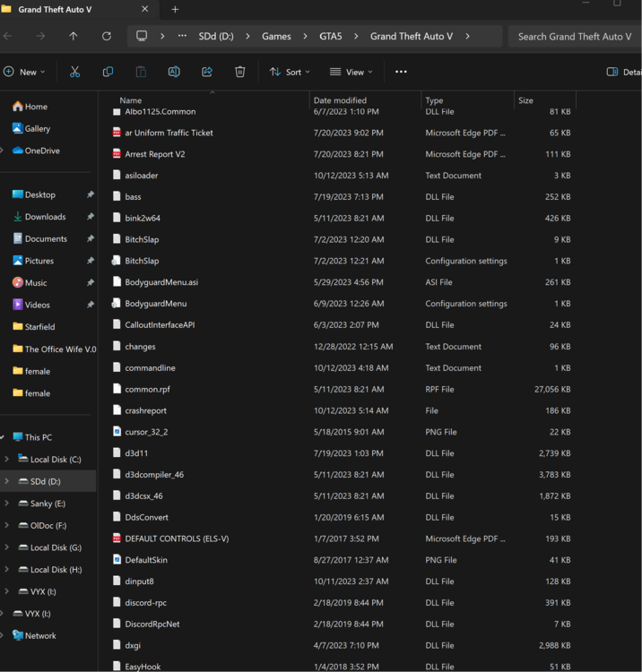This screenshot has width=642, height=672.
Task: Click the Rename icon in toolbar
Action: tap(174, 72)
